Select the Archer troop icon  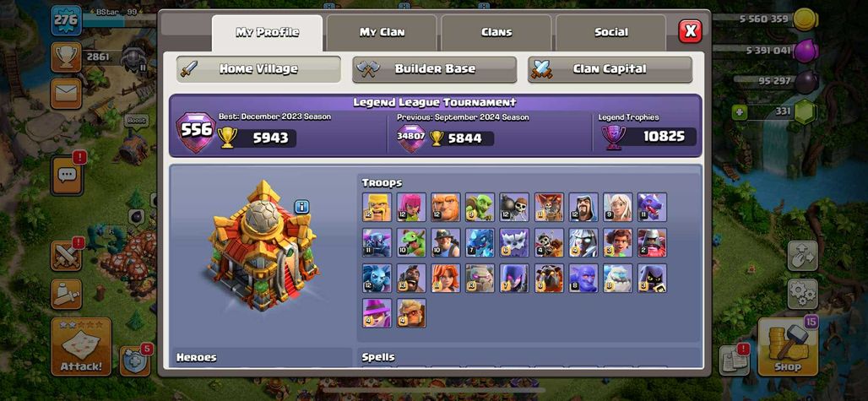click(x=411, y=207)
